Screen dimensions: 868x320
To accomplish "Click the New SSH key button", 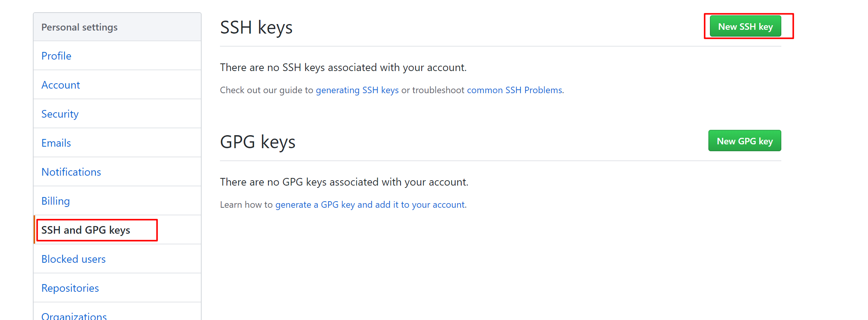I will [x=744, y=26].
